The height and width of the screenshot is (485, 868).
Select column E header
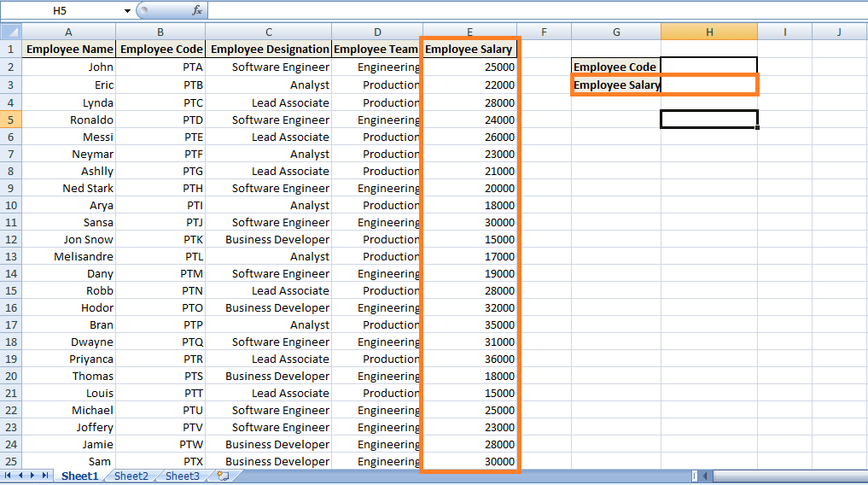(x=469, y=32)
